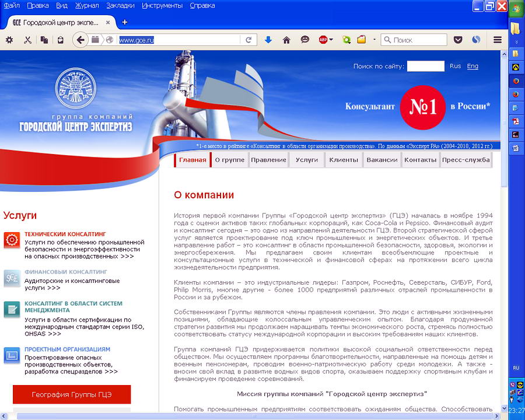This screenshot has width=525, height=420.
Task: Click the Поиск по сайту input box
Action: (x=426, y=66)
